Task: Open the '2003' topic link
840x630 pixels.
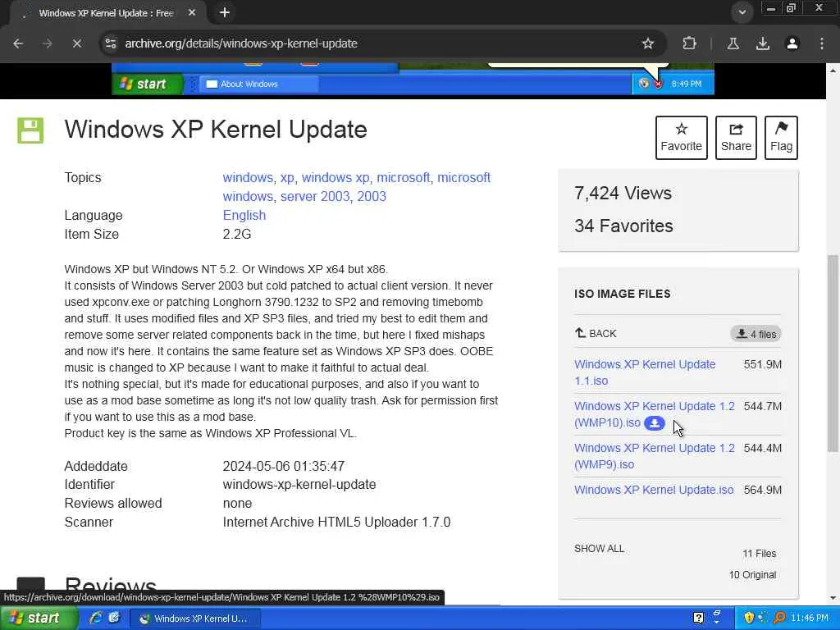Action: 372,197
